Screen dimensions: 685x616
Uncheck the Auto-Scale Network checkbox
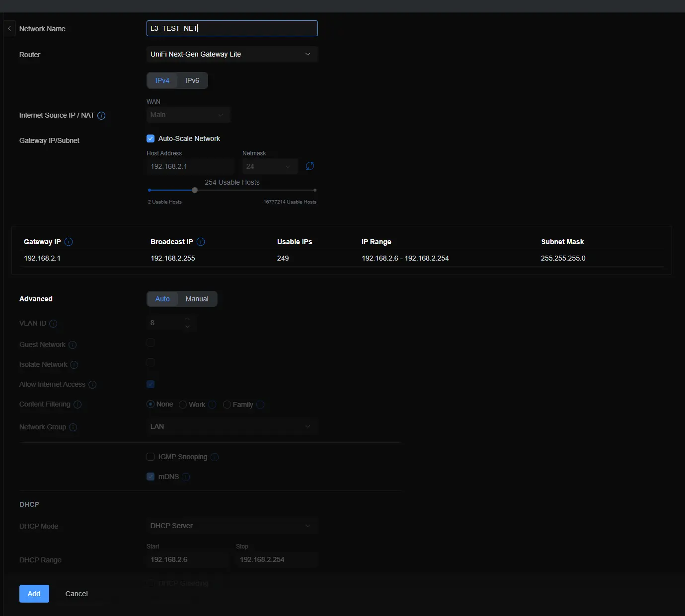tap(151, 138)
